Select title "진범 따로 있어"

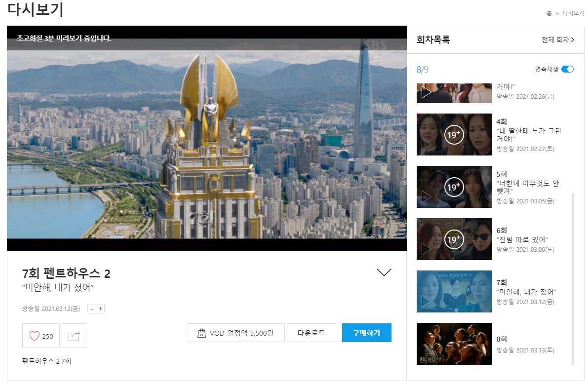pyautogui.click(x=522, y=239)
